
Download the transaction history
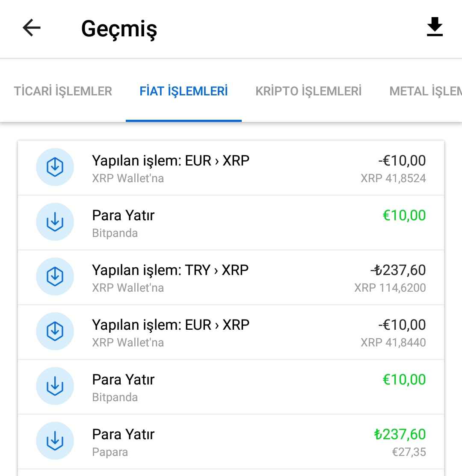(x=435, y=27)
